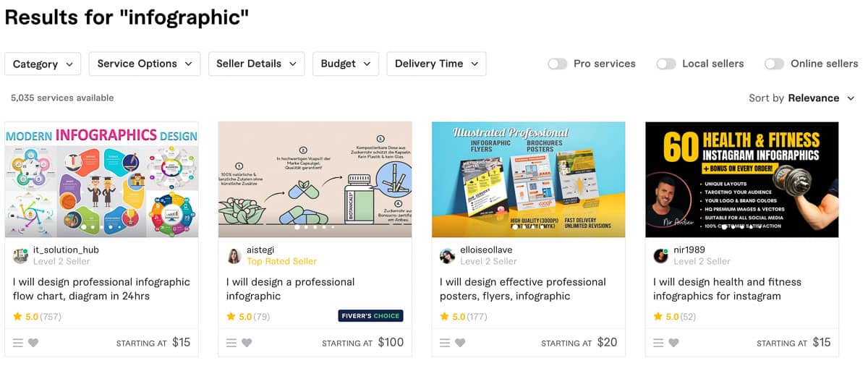The height and width of the screenshot is (371, 868).
Task: Toggle Local sellers switch on
Action: 666,64
